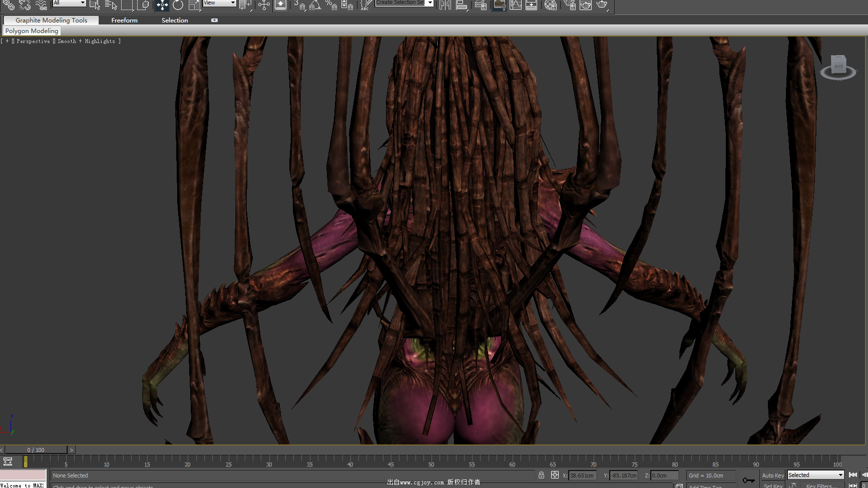868x488 pixels.
Task: Toggle Spinner Snap icon
Action: click(x=347, y=5)
